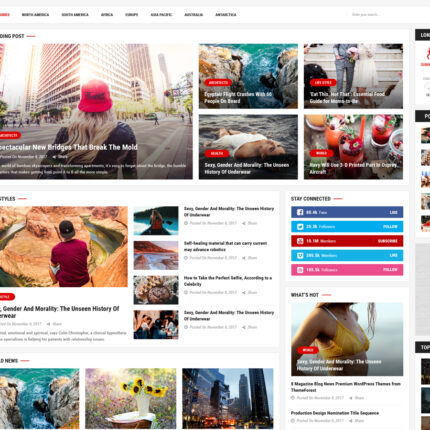Viewport: 430px width, 430px height.
Task: Open the sunflower image post thumbnail
Action: [131, 398]
